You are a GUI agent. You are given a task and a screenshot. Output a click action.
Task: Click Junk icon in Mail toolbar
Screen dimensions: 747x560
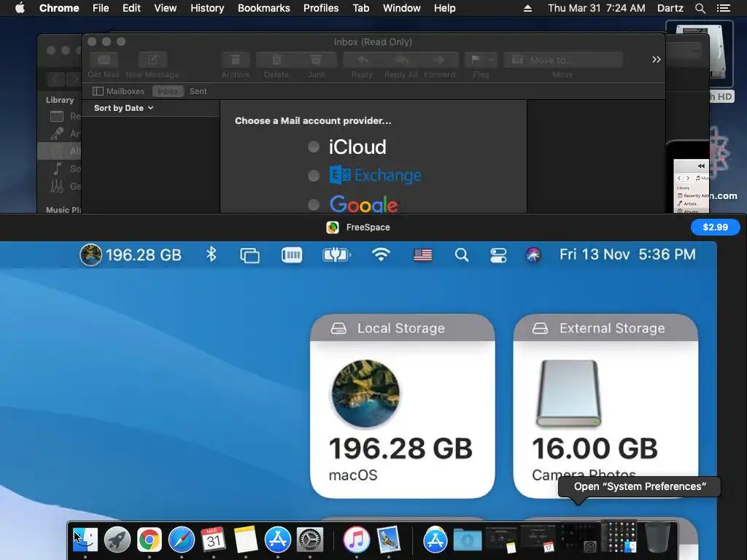[317, 60]
